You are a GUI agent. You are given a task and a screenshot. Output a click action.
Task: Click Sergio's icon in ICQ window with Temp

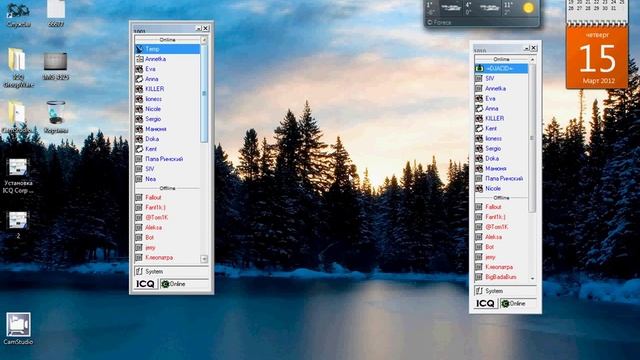140,119
